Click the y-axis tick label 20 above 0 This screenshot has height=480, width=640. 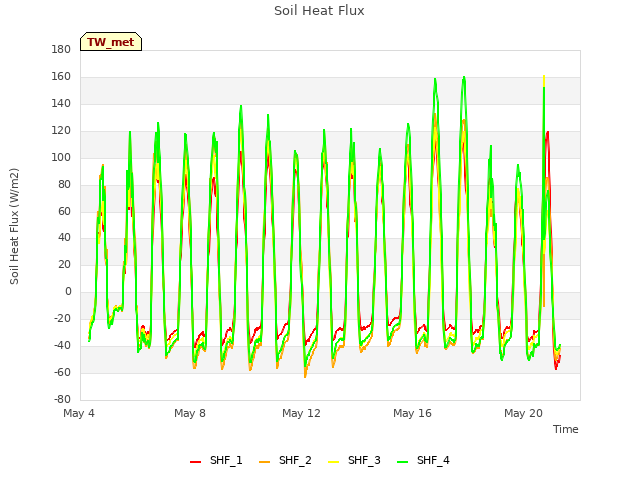64,264
